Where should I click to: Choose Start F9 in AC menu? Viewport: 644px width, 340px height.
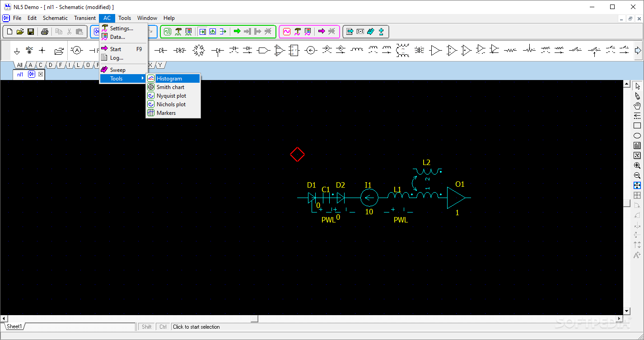point(124,49)
